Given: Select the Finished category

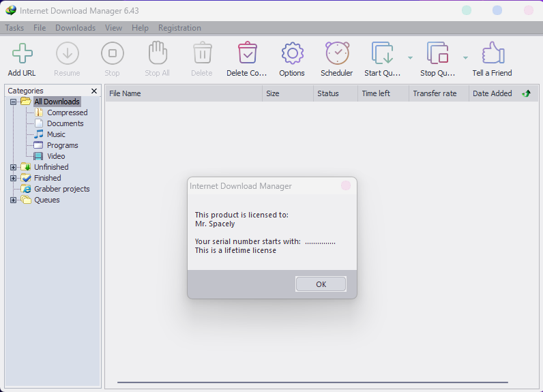Looking at the screenshot, I should pyautogui.click(x=48, y=178).
